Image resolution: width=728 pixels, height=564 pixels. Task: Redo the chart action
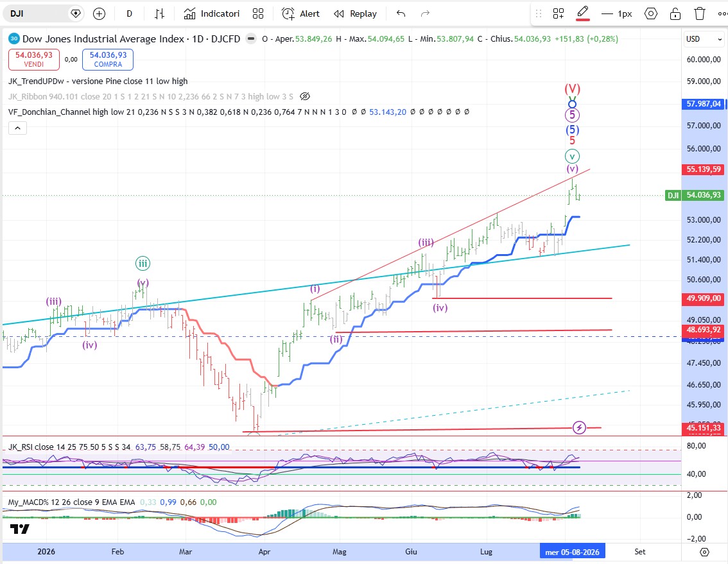click(x=425, y=14)
